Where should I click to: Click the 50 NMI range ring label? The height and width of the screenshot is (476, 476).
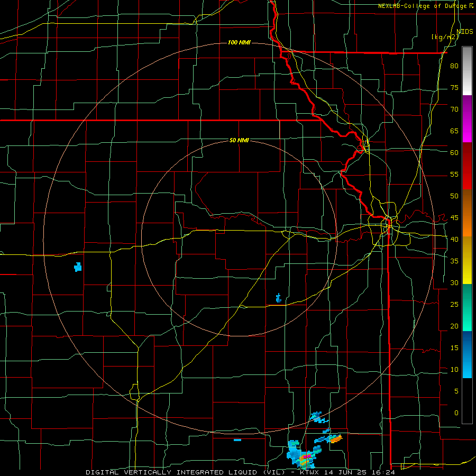[x=239, y=140]
